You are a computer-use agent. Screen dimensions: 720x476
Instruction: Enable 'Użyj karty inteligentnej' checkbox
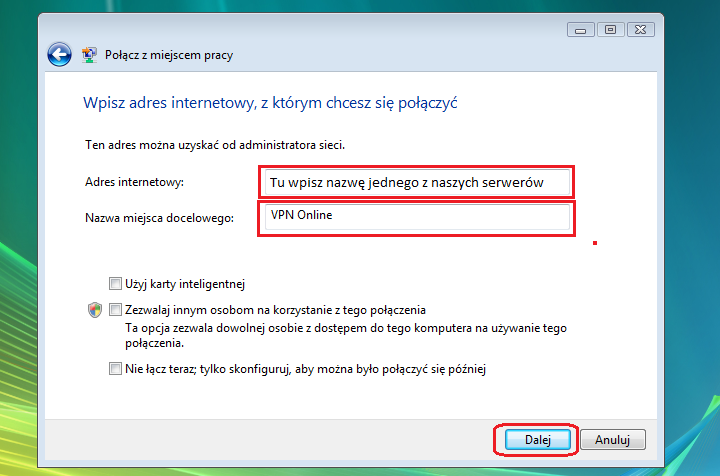115,284
